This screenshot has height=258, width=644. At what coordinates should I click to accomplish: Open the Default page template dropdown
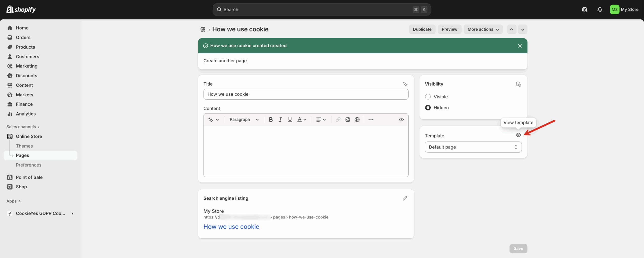(473, 147)
